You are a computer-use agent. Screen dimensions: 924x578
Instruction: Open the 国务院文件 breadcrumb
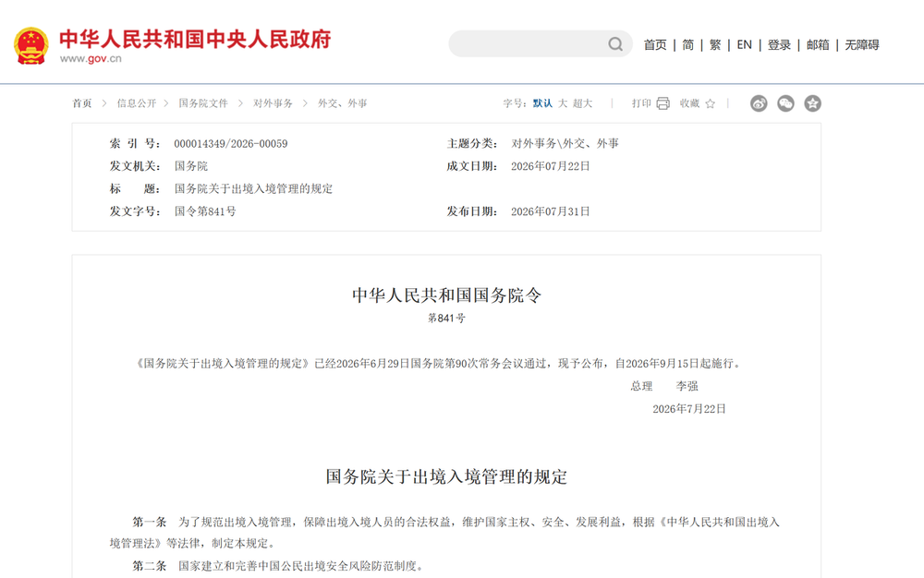point(203,103)
